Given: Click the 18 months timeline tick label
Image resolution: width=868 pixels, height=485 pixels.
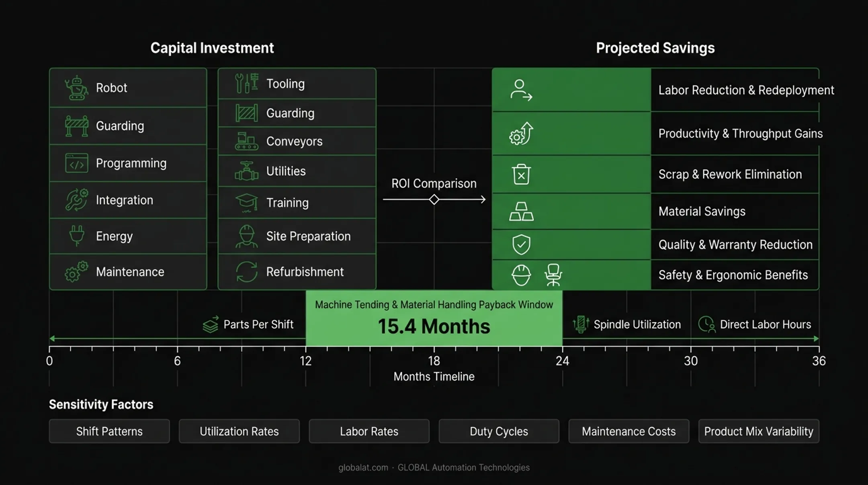Looking at the screenshot, I should (x=434, y=361).
